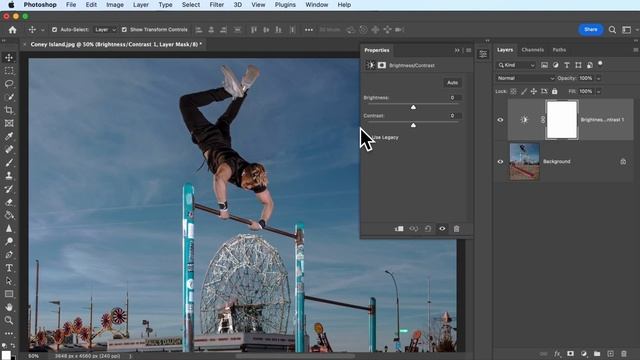Clip adjustment to layer below icon

[399, 229]
